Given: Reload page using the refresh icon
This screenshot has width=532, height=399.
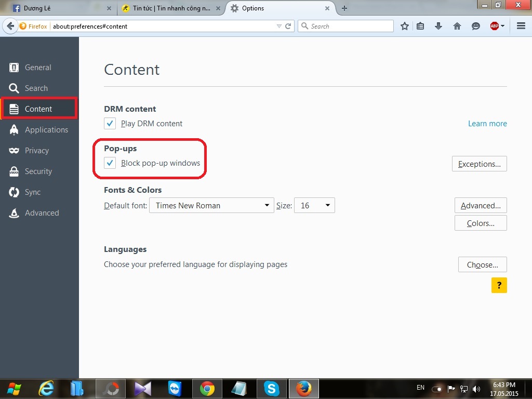Looking at the screenshot, I should (x=288, y=26).
